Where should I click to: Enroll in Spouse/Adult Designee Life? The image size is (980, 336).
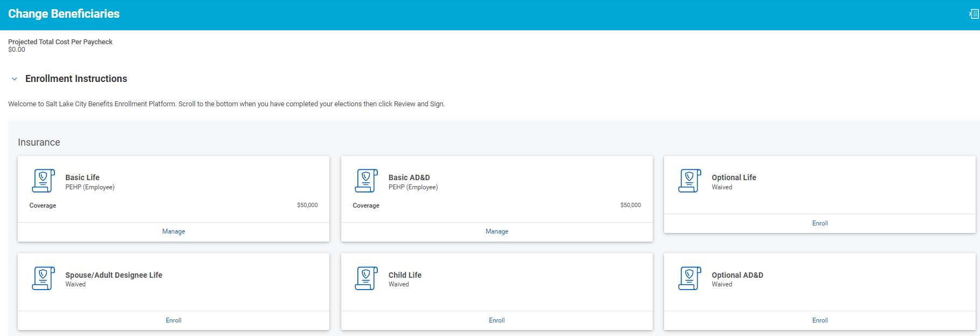click(174, 320)
